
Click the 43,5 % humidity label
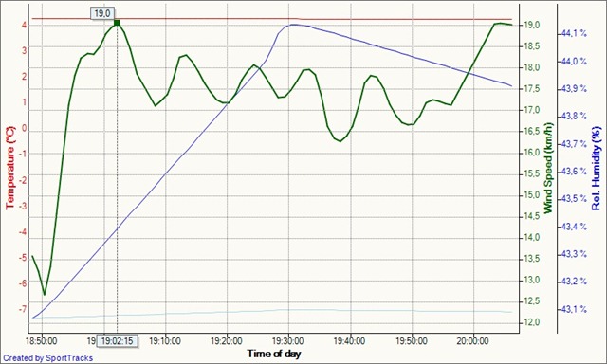(574, 199)
